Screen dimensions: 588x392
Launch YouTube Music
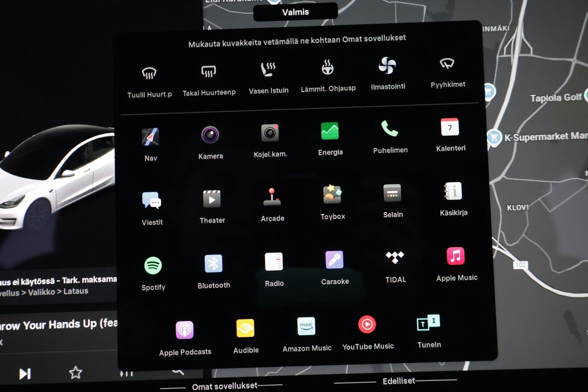[x=367, y=324]
